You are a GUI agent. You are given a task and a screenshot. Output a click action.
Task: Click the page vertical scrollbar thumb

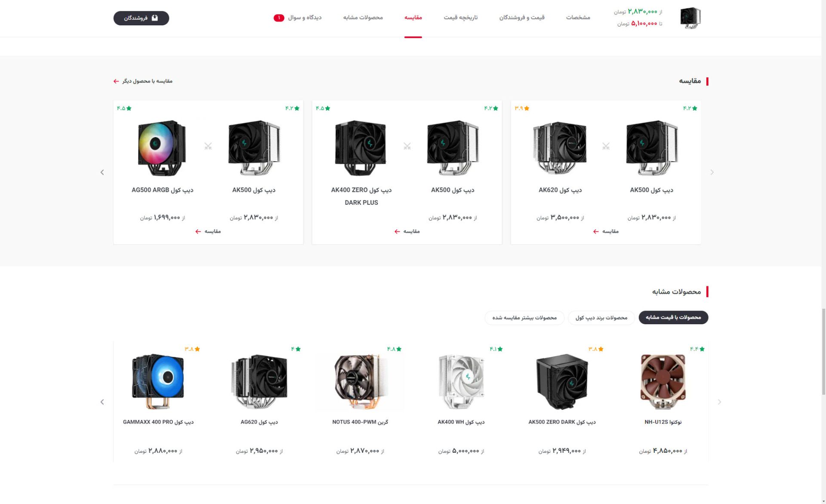point(823,351)
